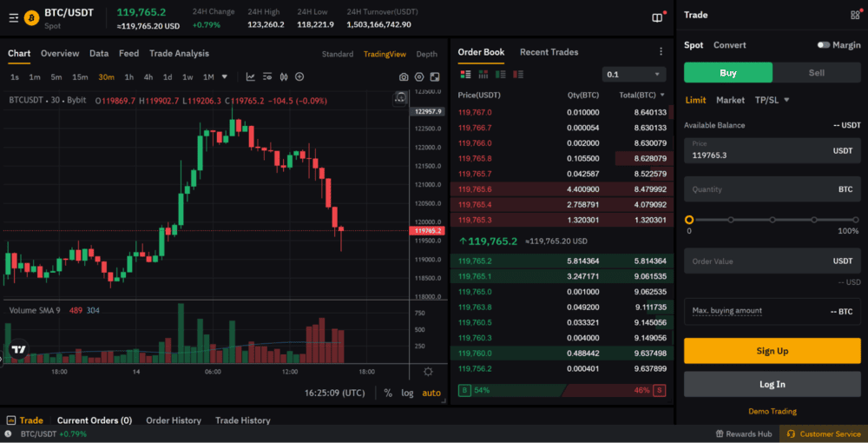868x443 pixels.
Task: Switch to the Data tab
Action: point(99,53)
